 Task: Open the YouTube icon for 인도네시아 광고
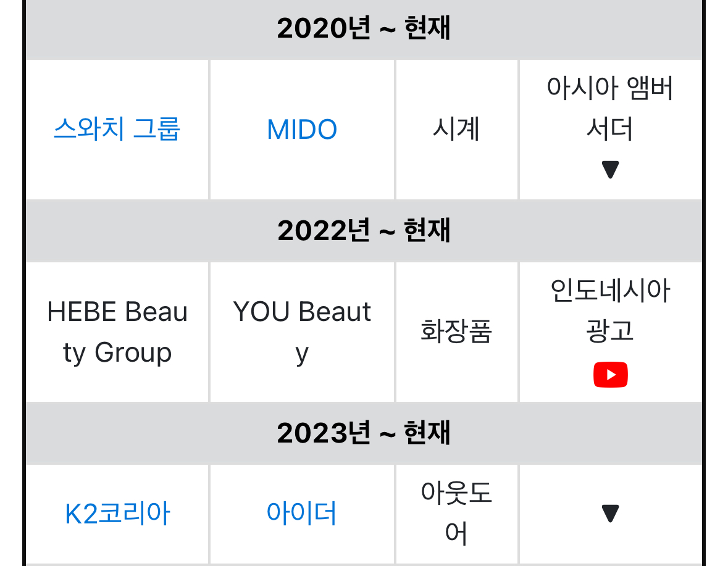610,375
